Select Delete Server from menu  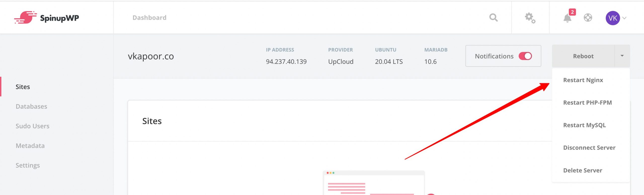583,170
